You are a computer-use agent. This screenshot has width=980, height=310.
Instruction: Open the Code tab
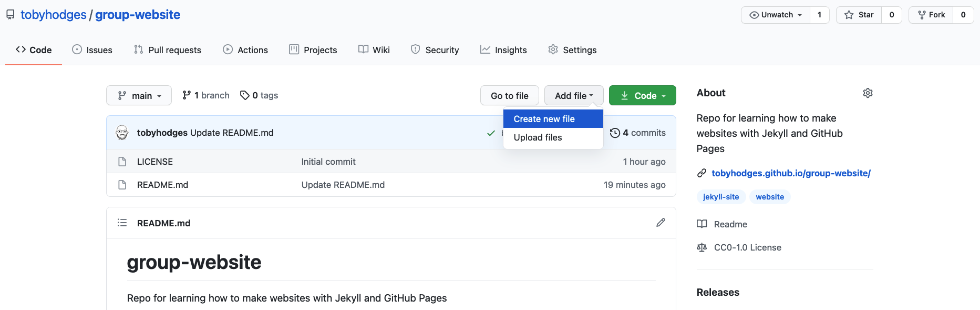[34, 50]
